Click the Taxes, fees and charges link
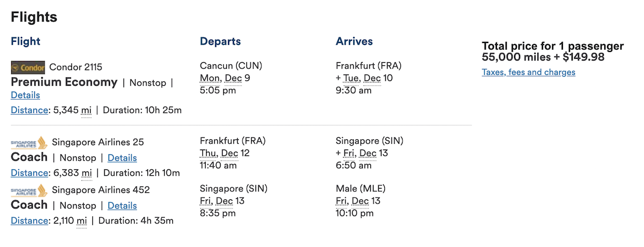This screenshot has height=247, width=644. pyautogui.click(x=528, y=72)
